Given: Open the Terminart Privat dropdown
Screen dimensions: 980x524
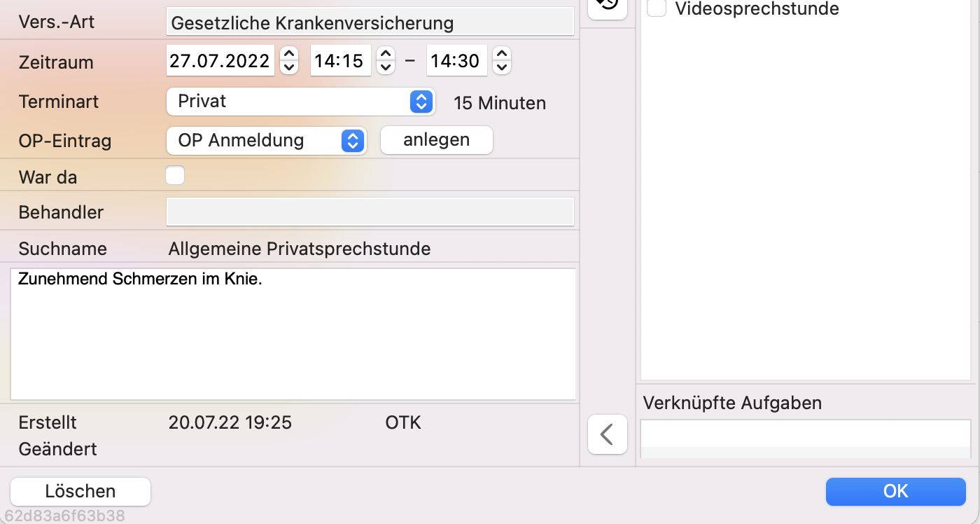Looking at the screenshot, I should (x=301, y=102).
